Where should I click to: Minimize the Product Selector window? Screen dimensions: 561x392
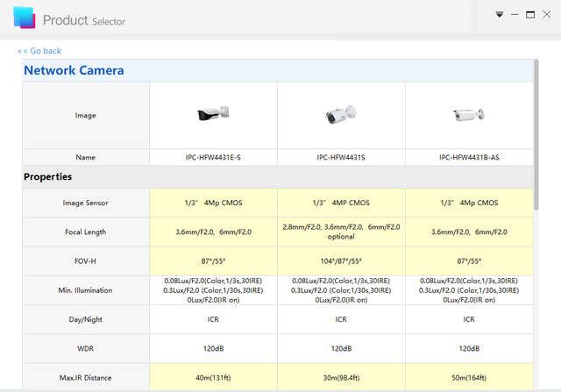(515, 14)
